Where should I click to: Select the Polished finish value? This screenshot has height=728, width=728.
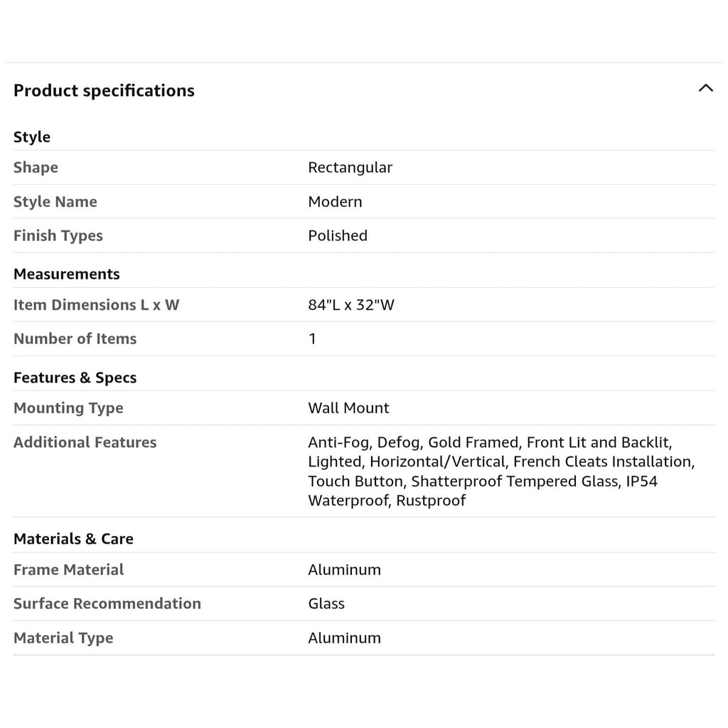tap(338, 235)
